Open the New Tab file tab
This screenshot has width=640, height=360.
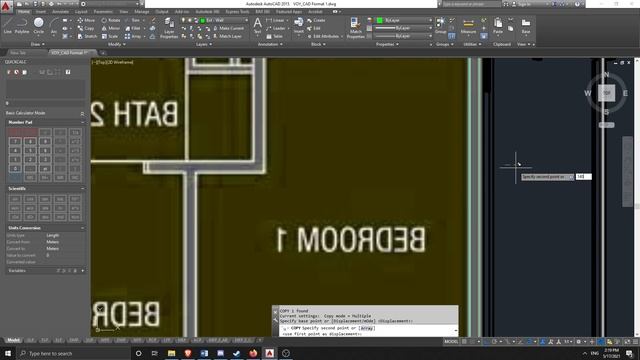click(18, 53)
